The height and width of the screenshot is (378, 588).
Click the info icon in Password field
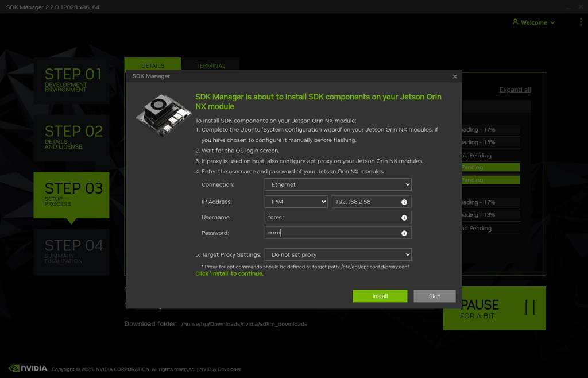coord(404,233)
